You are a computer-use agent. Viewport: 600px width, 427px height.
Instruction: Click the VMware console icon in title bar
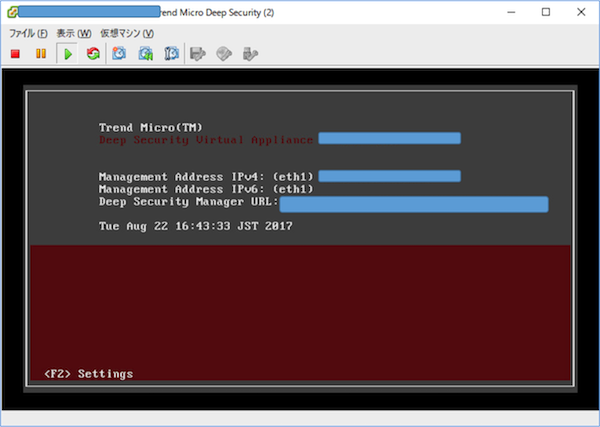12,12
